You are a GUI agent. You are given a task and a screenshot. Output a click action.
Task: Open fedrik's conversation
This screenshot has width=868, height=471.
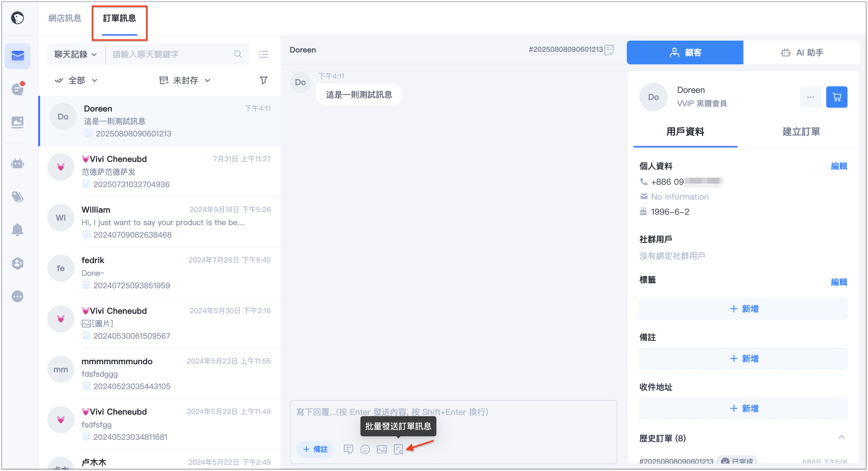click(x=160, y=273)
